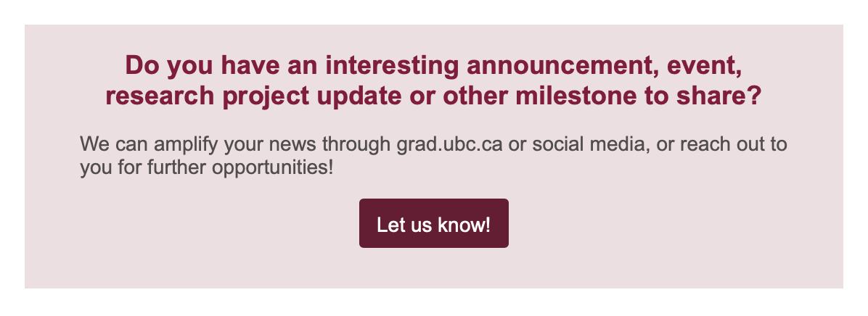The width and height of the screenshot is (868, 316).
Task: Click the word "interesting" in the heading
Action: [392, 66]
